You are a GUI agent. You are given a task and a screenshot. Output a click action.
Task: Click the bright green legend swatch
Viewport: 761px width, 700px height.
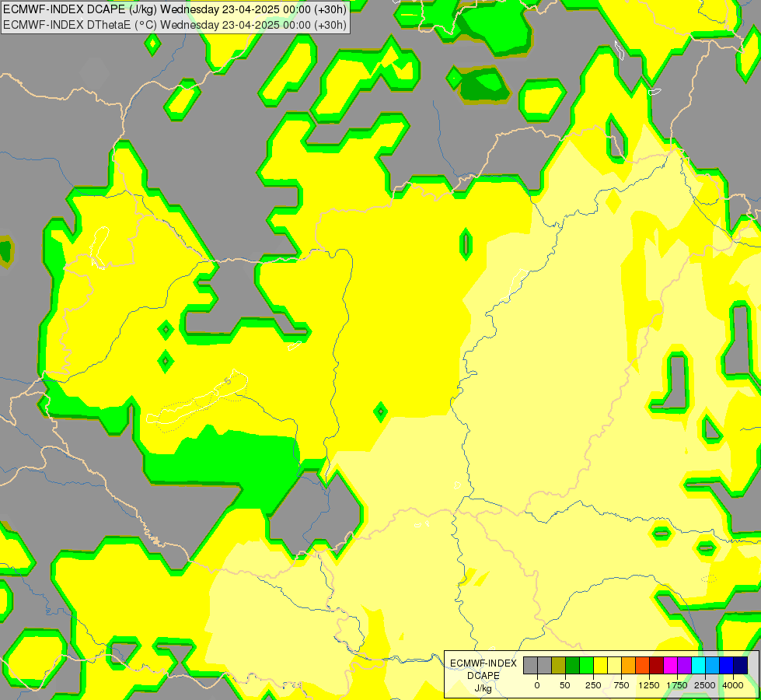pos(587,666)
